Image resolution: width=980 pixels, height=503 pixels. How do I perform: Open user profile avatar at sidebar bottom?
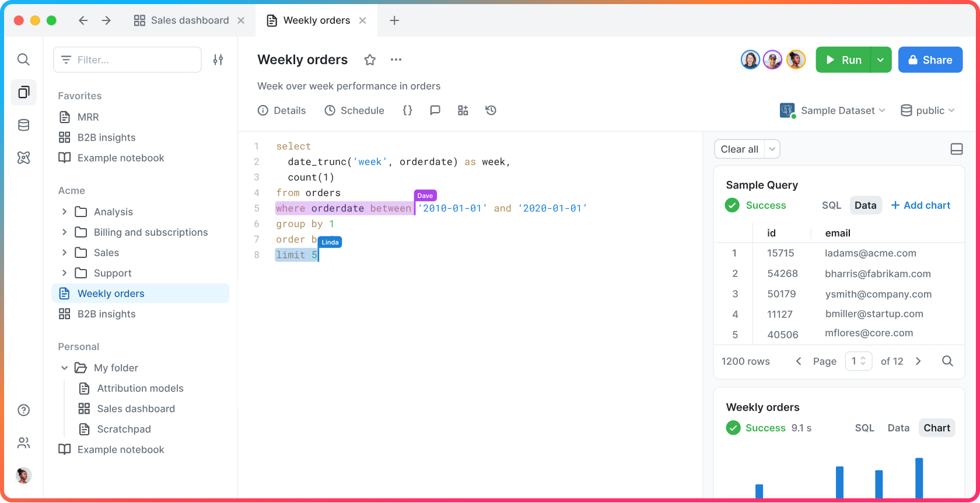(x=23, y=476)
